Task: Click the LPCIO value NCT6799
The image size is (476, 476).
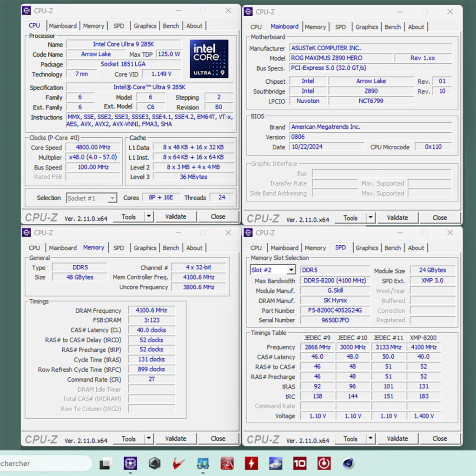Action: (x=371, y=101)
